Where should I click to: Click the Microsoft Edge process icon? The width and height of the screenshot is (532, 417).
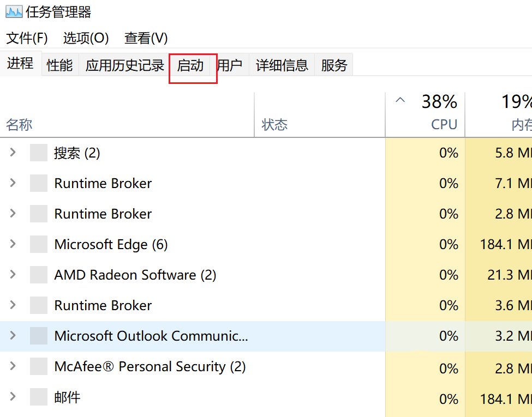[x=38, y=244]
